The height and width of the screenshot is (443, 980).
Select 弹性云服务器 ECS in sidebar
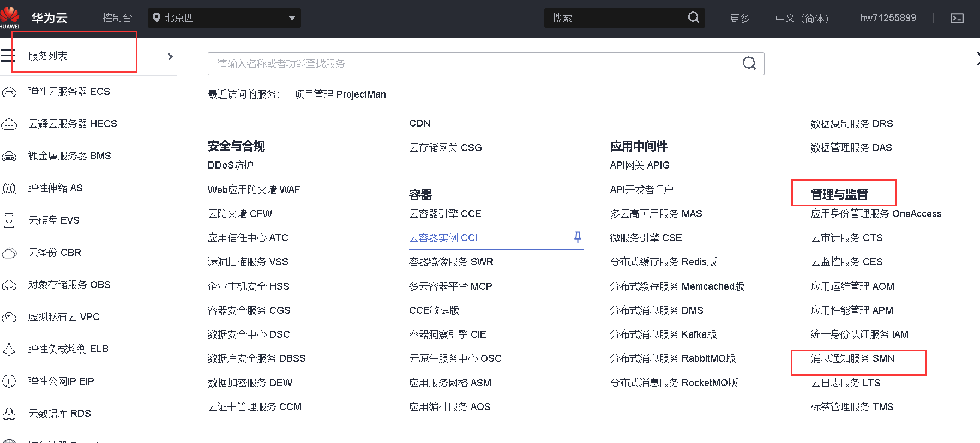click(69, 92)
